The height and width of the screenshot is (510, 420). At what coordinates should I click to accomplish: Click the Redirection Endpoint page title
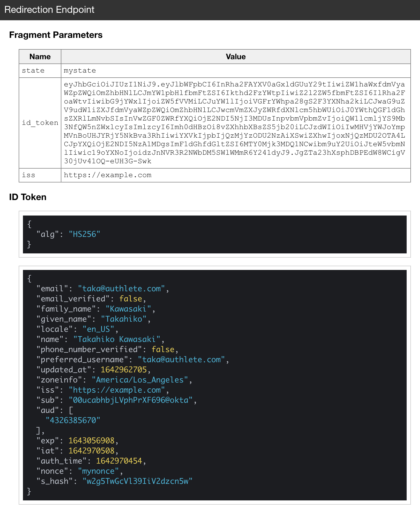pyautogui.click(x=49, y=10)
